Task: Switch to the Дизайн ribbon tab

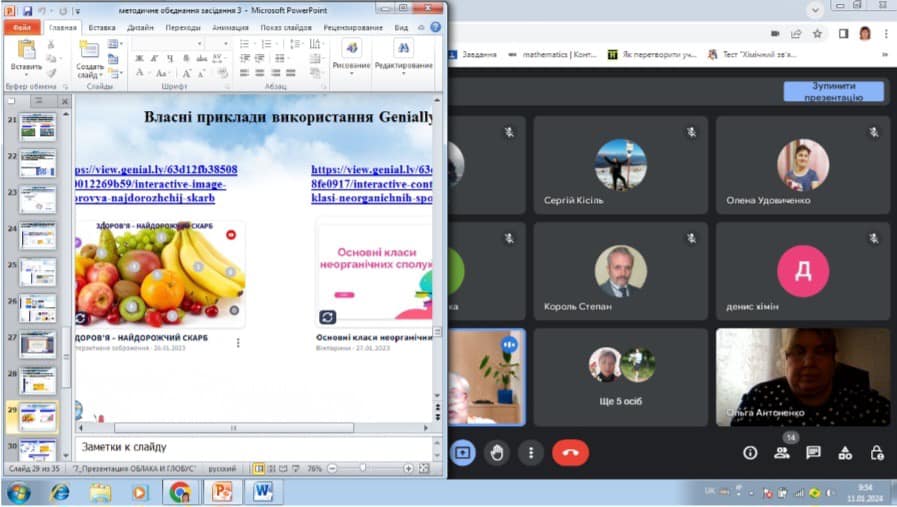Action: pos(140,27)
